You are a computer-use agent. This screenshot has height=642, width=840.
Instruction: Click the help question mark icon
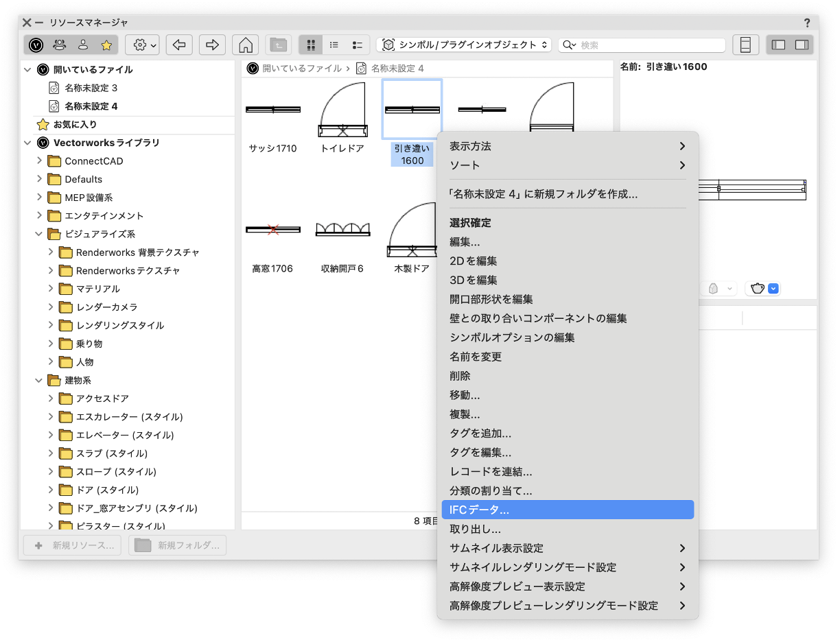[x=807, y=23]
